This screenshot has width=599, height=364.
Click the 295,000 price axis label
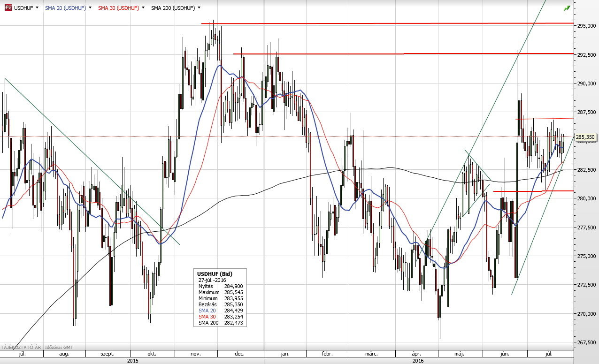[585, 26]
